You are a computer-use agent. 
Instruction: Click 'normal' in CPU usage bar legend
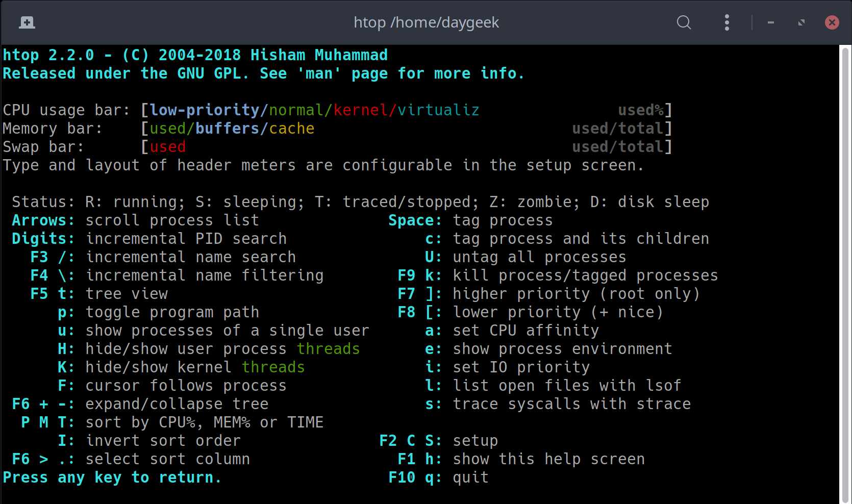point(296,110)
